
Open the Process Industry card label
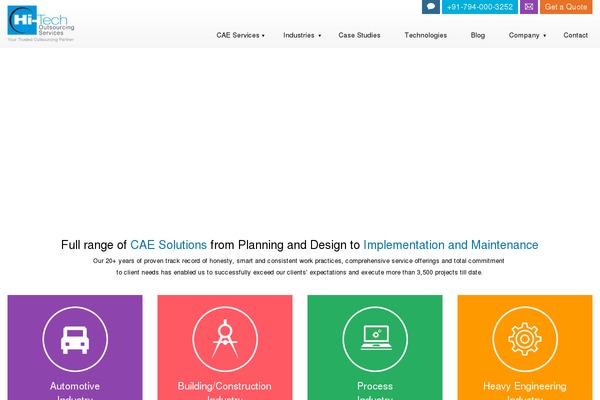coord(375,391)
